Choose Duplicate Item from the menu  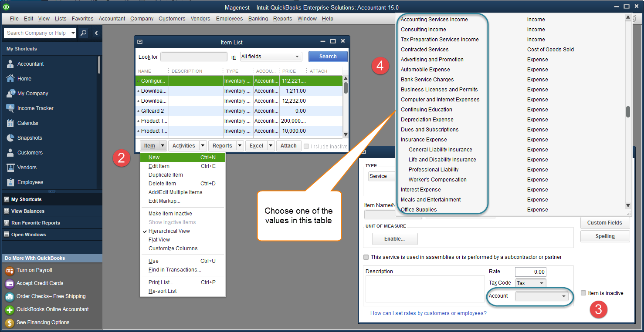click(166, 175)
